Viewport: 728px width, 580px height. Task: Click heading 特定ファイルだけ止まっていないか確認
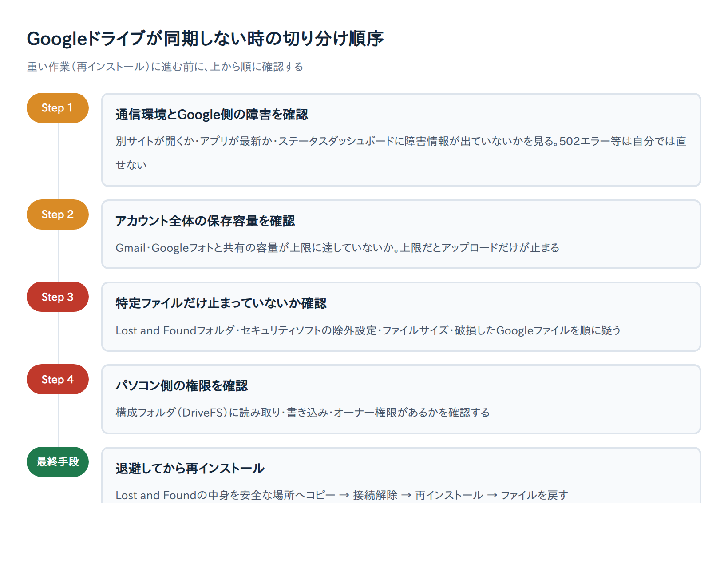click(x=221, y=303)
